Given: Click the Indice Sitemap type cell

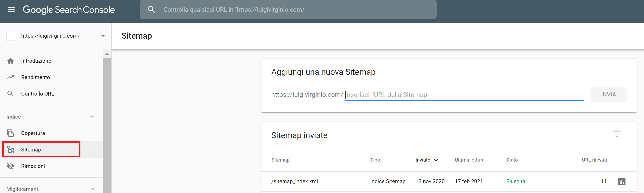Looking at the screenshot, I should [x=388, y=181].
